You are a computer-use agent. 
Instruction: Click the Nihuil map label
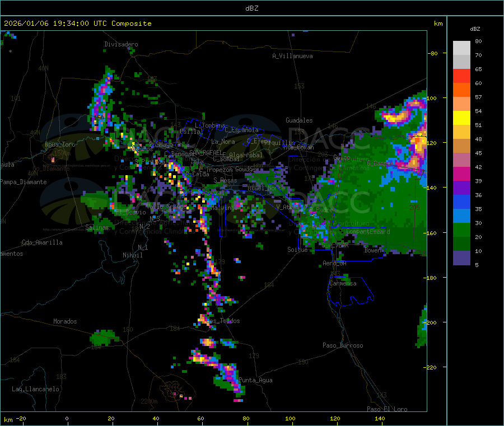(x=132, y=255)
